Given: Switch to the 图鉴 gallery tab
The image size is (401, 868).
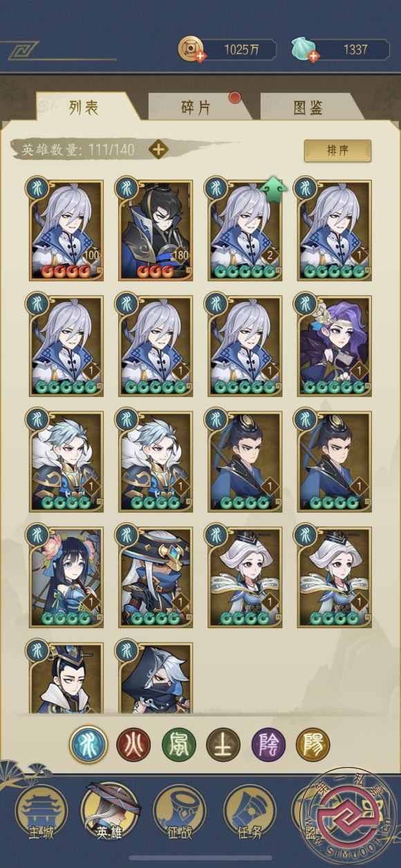Looking at the screenshot, I should pyautogui.click(x=308, y=107).
